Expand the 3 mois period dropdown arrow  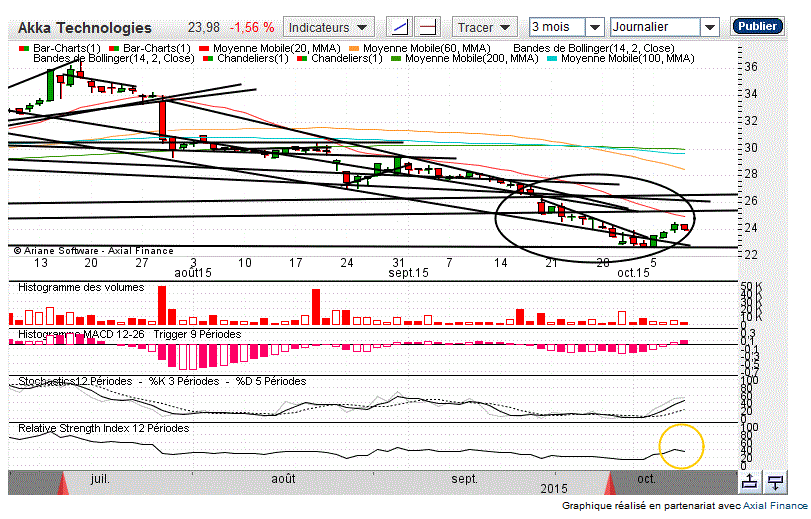pos(595,27)
